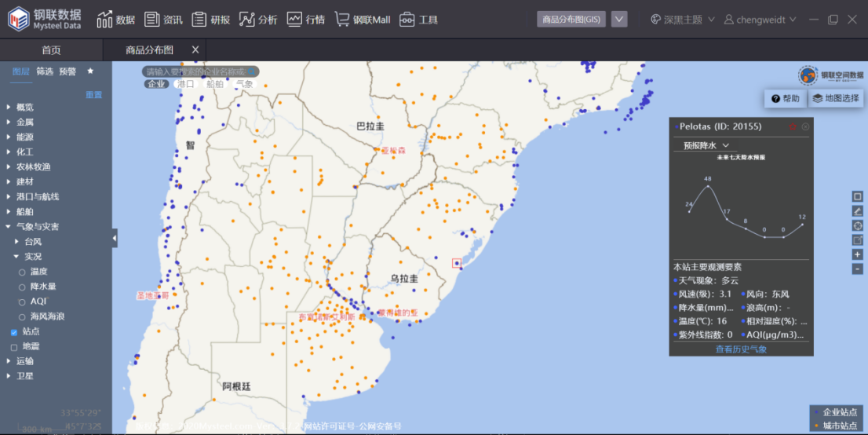
Task: Expand the 概览 tree node
Action: [9, 107]
